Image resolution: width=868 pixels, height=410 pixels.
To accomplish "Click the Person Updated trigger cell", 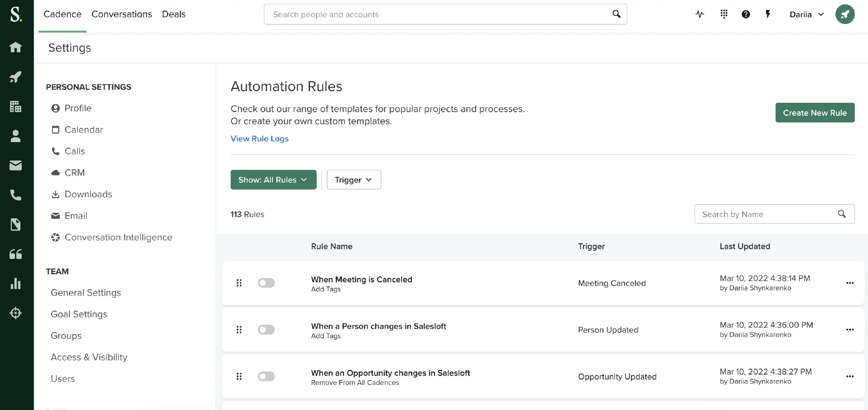I will 608,330.
